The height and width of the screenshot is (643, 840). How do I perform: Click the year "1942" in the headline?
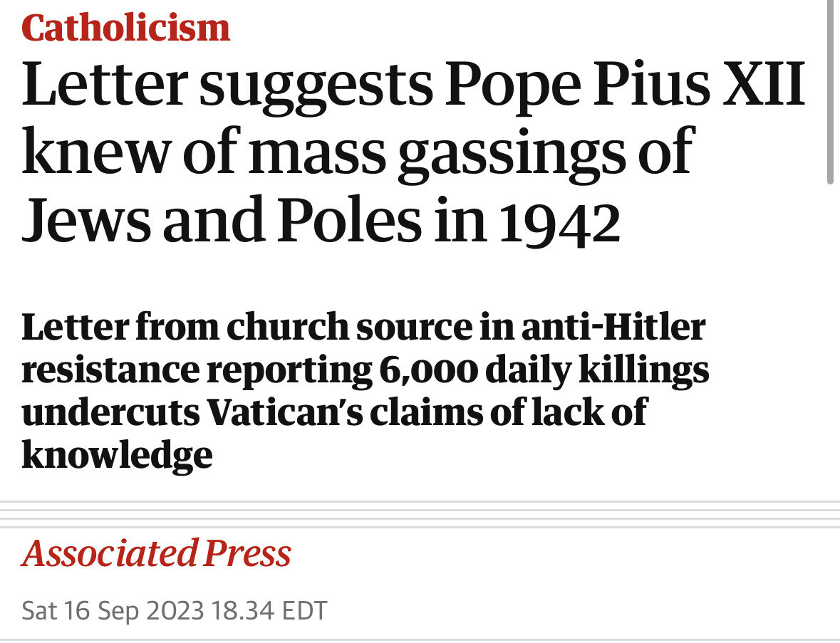558,221
